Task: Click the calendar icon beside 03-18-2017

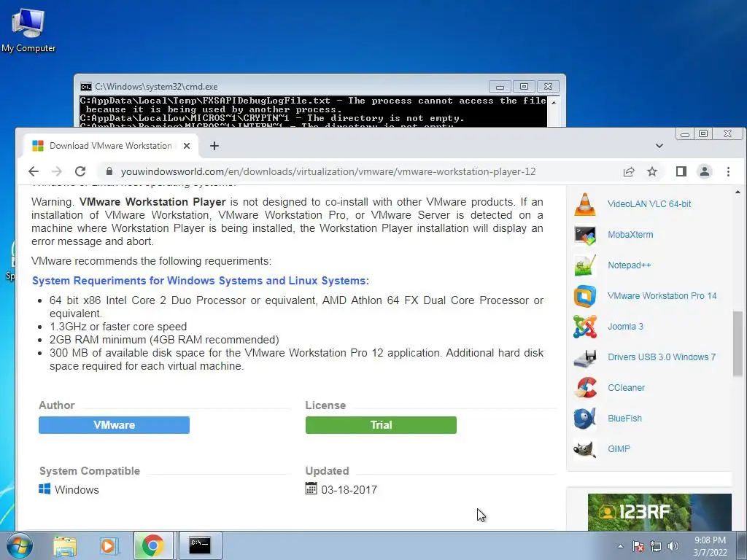Action: click(311, 489)
